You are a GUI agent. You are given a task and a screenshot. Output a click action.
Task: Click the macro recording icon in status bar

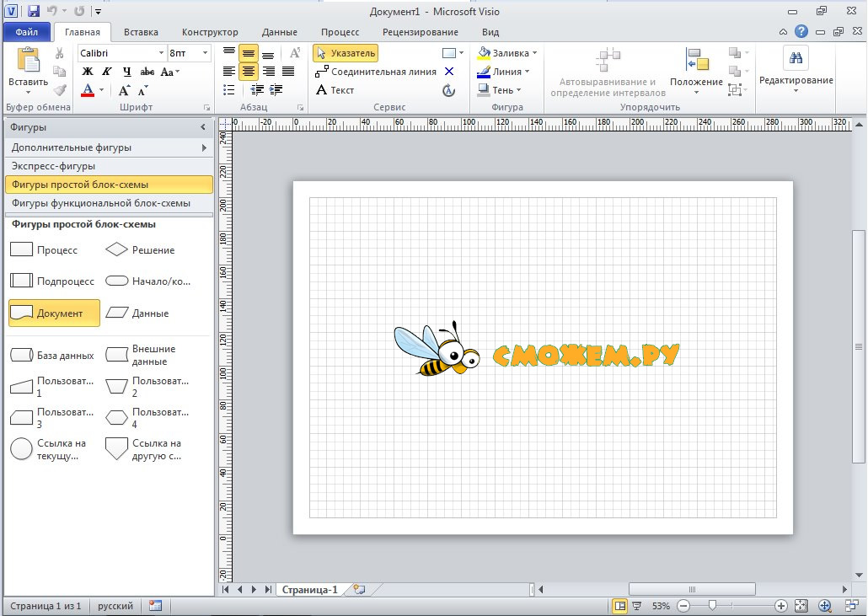[x=156, y=606]
